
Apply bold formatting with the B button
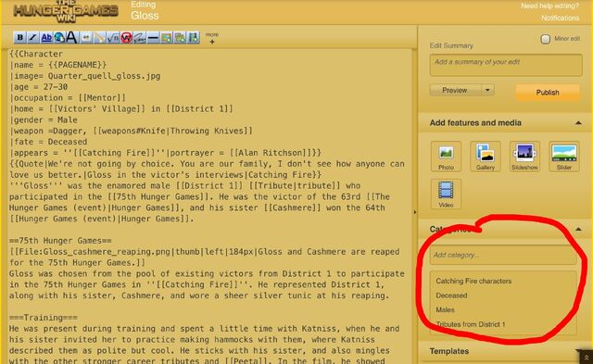pos(19,37)
